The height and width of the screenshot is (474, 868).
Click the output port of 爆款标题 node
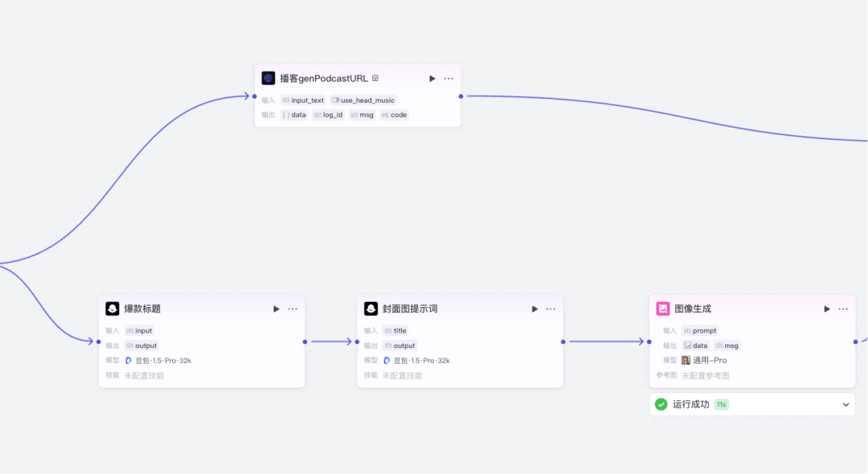[x=305, y=341]
